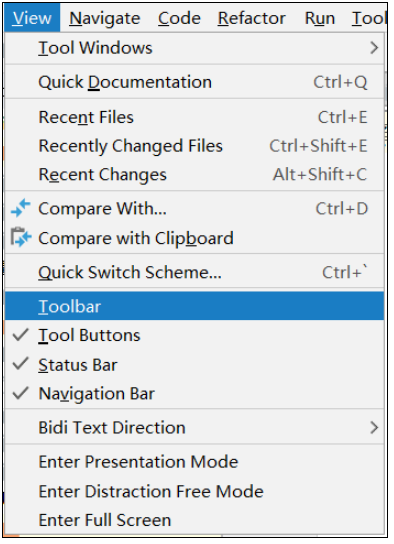Viewport: 394px width, 544px height.
Task: Close the highlighted View menu
Action: point(32,18)
